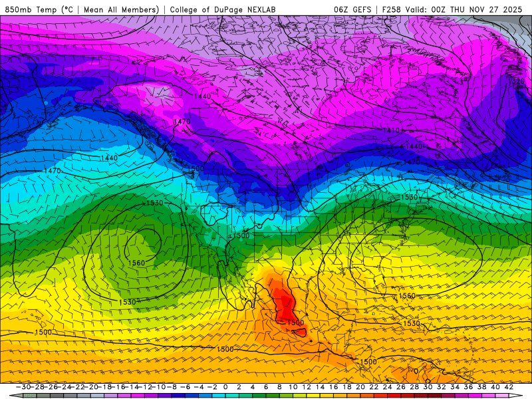532x399 pixels.
Task: Click the '1320' contour label
Action: click(517, 81)
